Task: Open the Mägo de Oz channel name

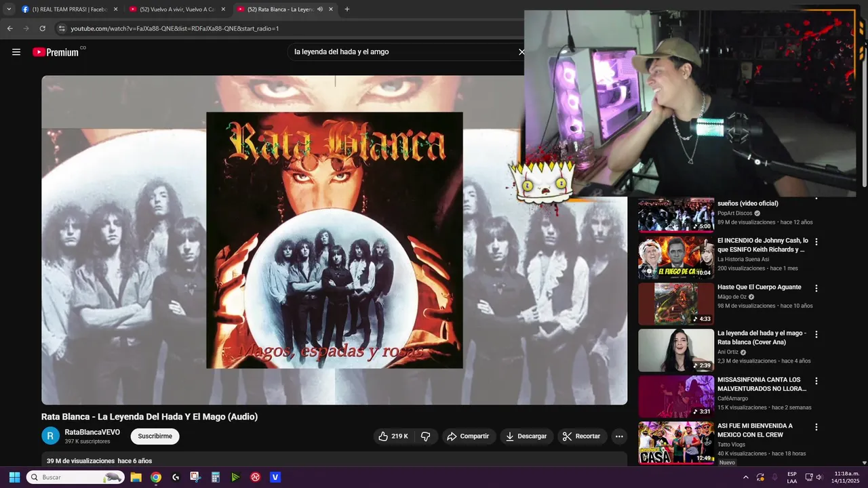Action: click(732, 297)
